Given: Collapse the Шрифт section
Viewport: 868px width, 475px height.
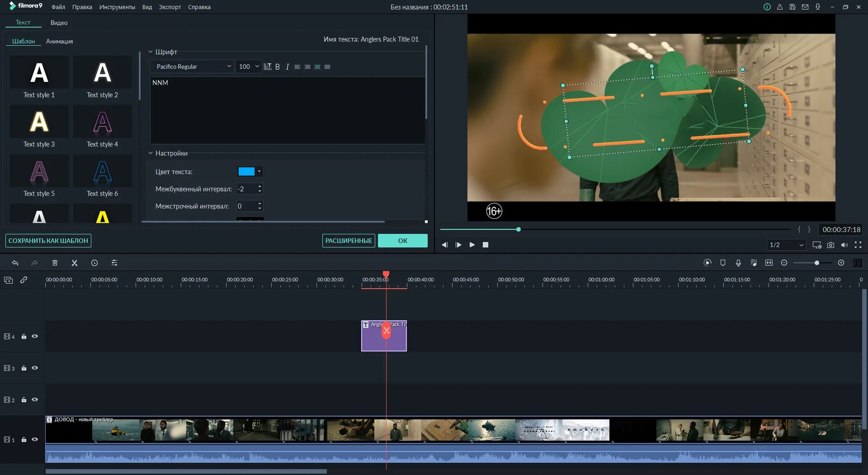Looking at the screenshot, I should [151, 52].
